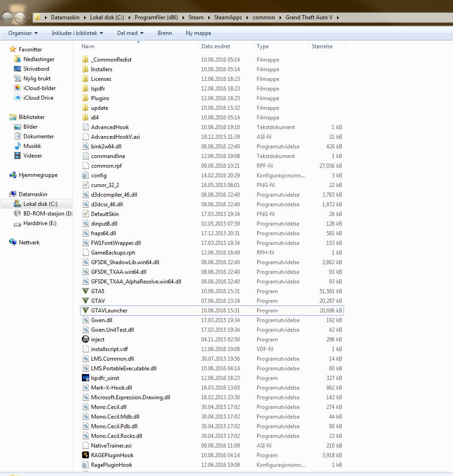Open recent pages dropdown beside Forward
Screen dimensions: 453x476
click(x=29, y=18)
